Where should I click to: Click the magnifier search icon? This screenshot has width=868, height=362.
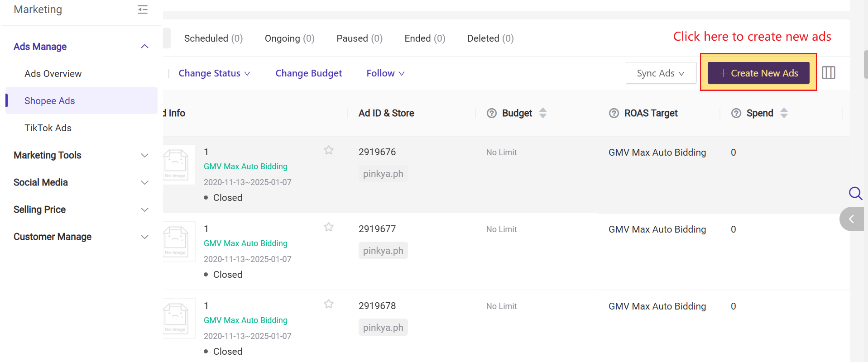pyautogui.click(x=855, y=194)
